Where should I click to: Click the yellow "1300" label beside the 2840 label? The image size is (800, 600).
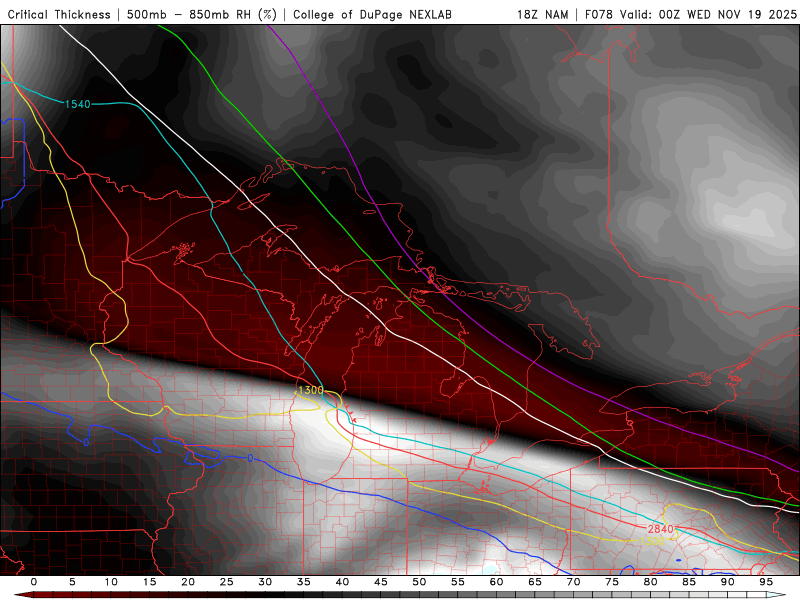click(652, 541)
